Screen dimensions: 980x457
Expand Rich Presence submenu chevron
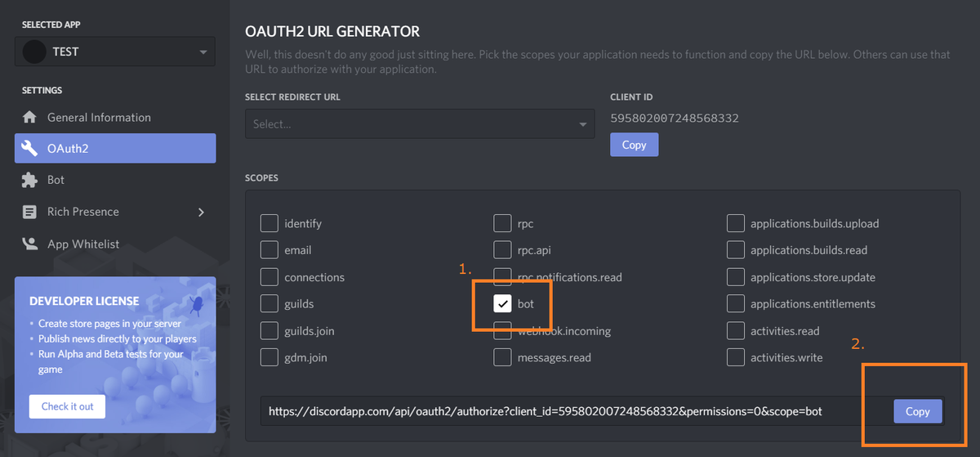[x=202, y=212]
